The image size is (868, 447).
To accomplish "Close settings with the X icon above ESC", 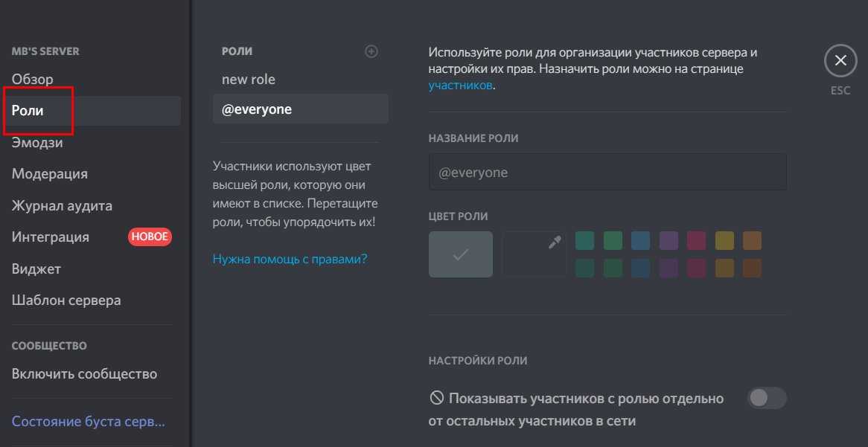I will click(840, 60).
